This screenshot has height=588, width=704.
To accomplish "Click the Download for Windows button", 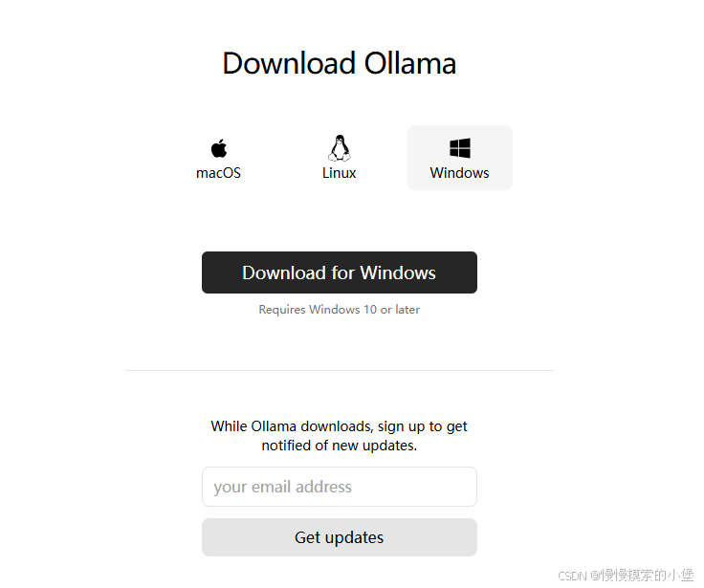I will point(340,272).
